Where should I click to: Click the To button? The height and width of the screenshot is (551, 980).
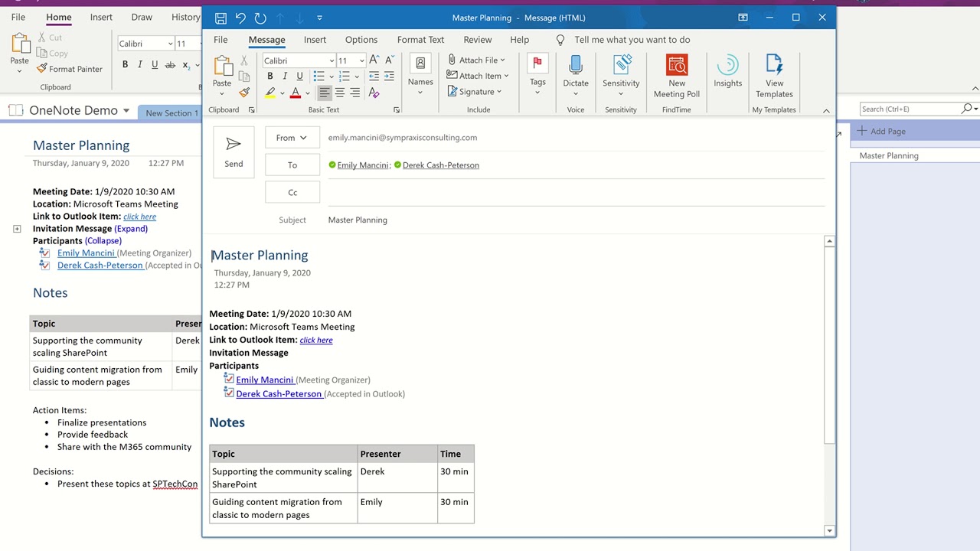pyautogui.click(x=292, y=165)
